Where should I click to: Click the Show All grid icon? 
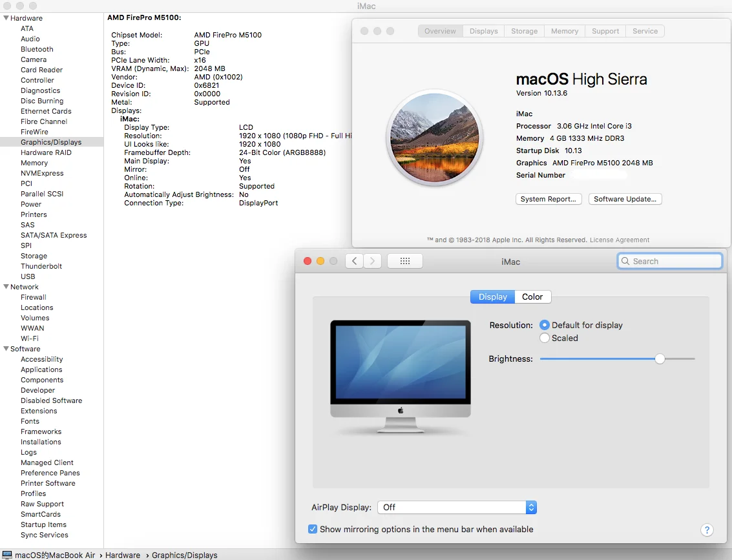coord(405,261)
